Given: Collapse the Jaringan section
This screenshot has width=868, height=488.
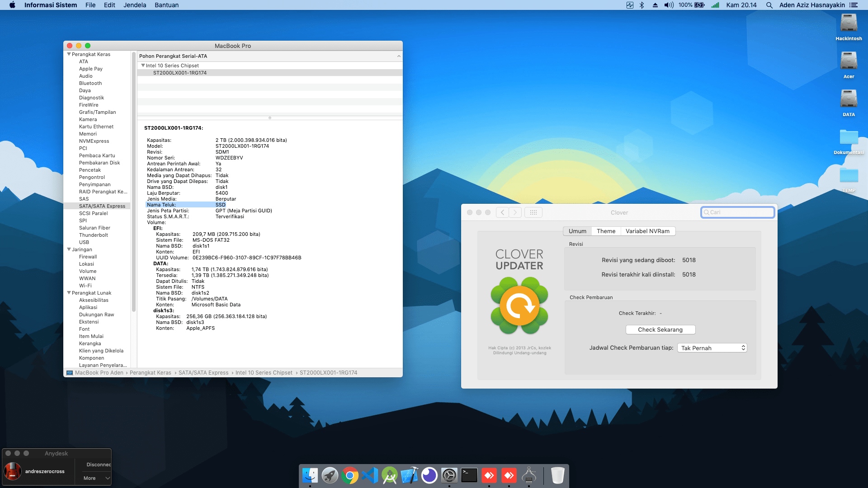Looking at the screenshot, I should pos(69,249).
